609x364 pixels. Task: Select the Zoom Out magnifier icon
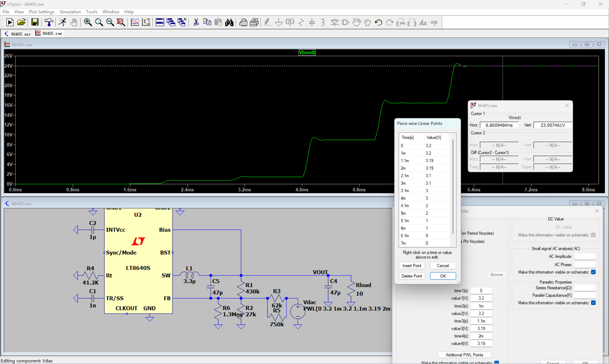[110, 22]
